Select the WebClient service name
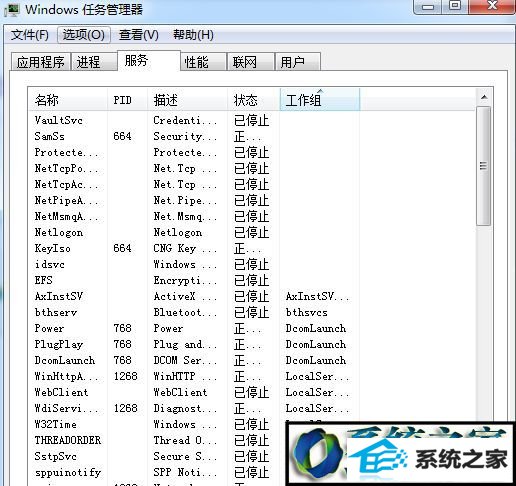This screenshot has width=516, height=486. click(x=61, y=392)
